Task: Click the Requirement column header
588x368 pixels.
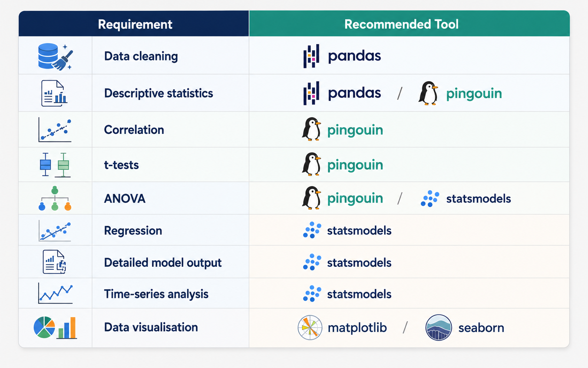Action: pos(134,24)
